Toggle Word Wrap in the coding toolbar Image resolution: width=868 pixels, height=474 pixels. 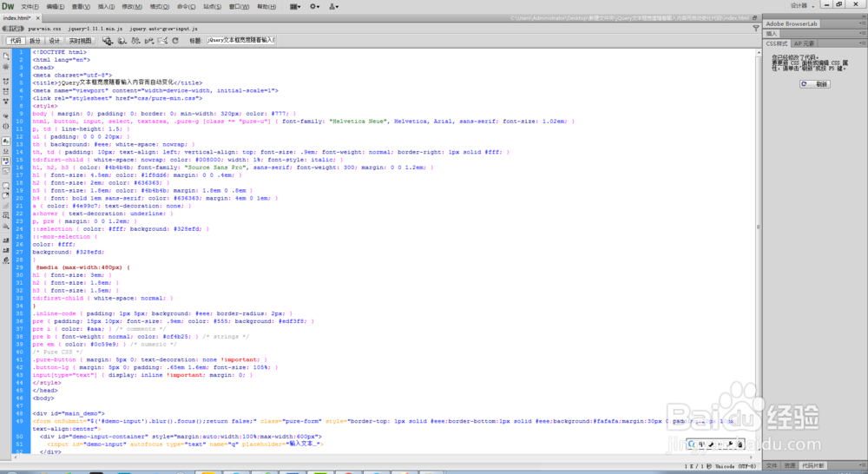pos(6,161)
